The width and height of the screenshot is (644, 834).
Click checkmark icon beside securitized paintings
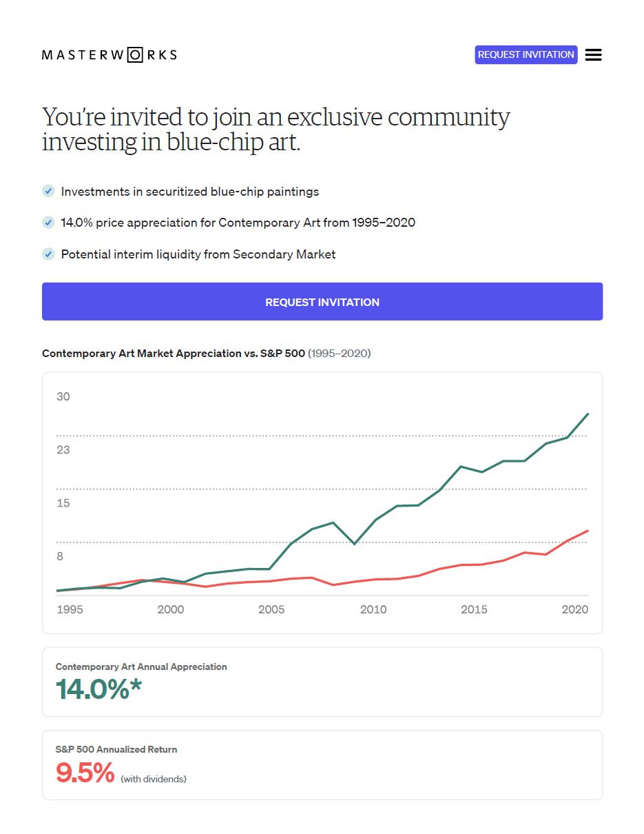pos(48,191)
